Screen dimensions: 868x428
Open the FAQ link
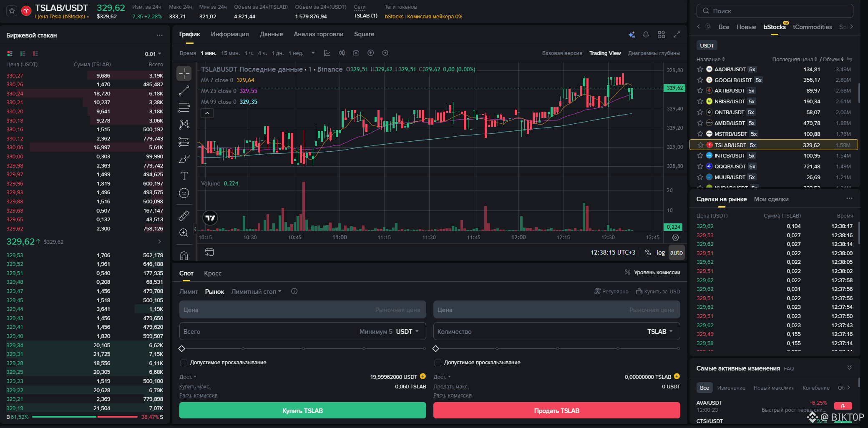tap(789, 368)
